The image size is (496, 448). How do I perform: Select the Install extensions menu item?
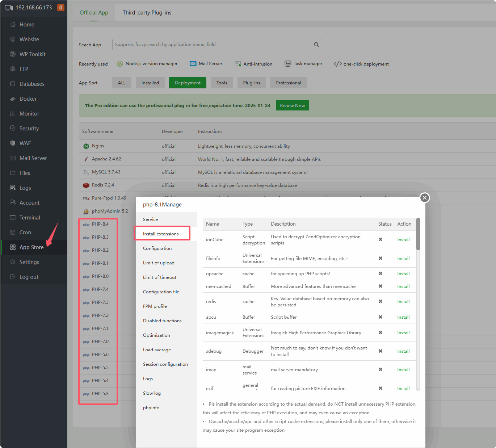(161, 234)
